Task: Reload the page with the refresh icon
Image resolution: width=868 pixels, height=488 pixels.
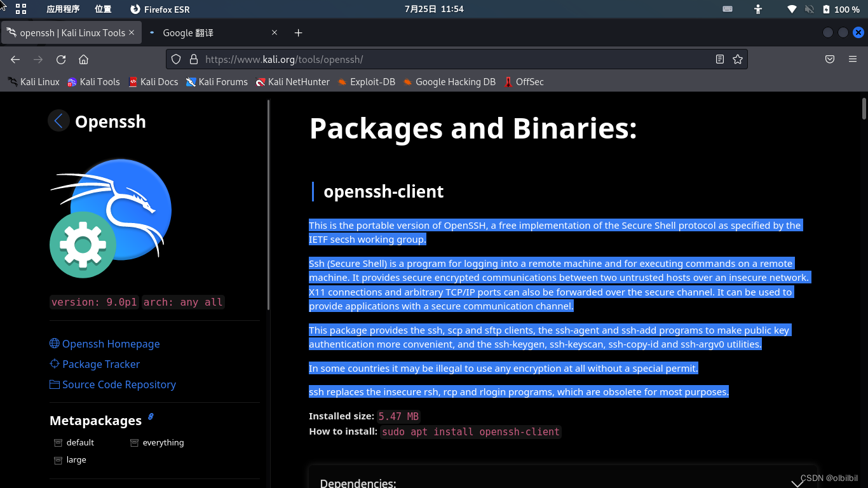Action: 61,59
